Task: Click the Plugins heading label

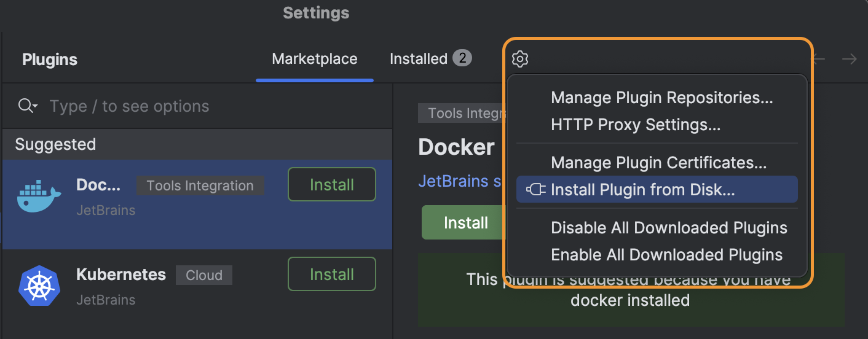Action: tap(50, 60)
